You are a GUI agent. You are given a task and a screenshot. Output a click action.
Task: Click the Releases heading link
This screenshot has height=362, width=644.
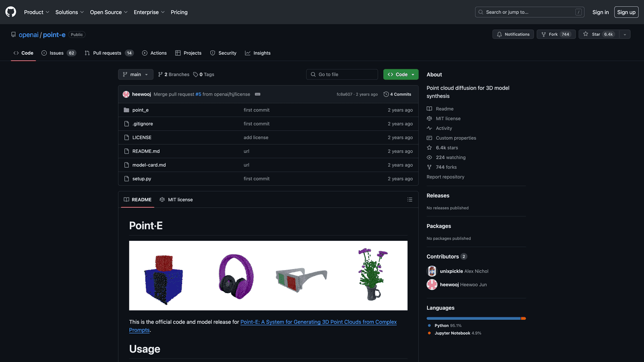coord(438,196)
